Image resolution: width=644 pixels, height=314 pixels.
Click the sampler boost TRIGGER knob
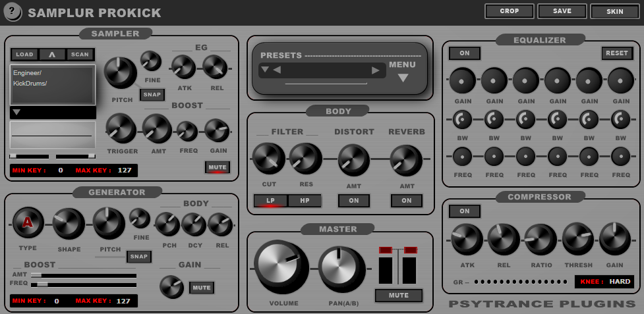(x=121, y=129)
